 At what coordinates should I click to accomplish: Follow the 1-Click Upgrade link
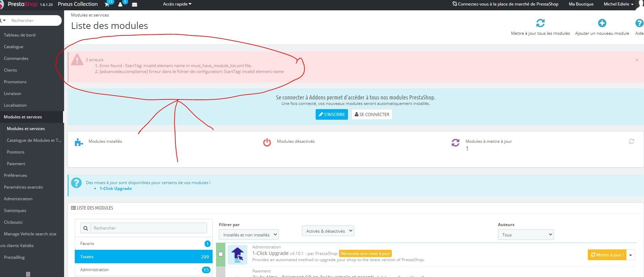click(x=116, y=189)
